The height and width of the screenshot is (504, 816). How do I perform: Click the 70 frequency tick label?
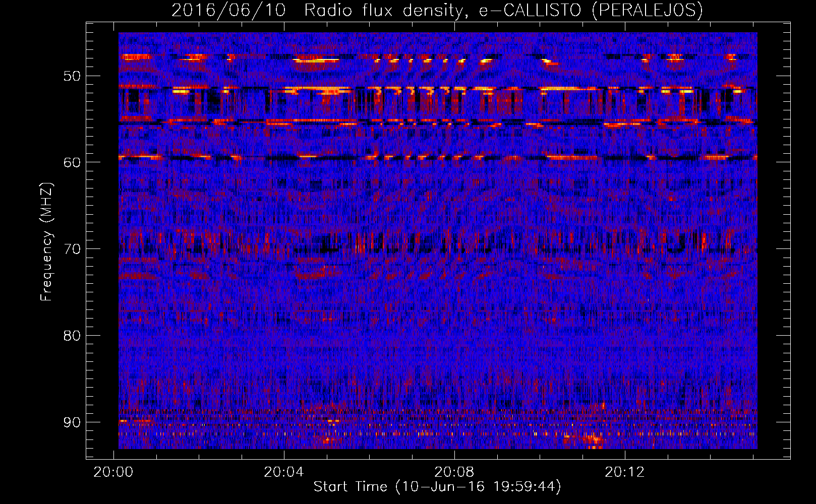tap(72, 249)
